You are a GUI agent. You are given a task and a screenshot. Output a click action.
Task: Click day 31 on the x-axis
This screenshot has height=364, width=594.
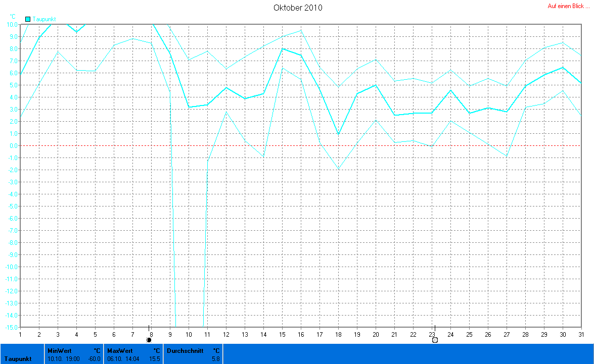581,335
